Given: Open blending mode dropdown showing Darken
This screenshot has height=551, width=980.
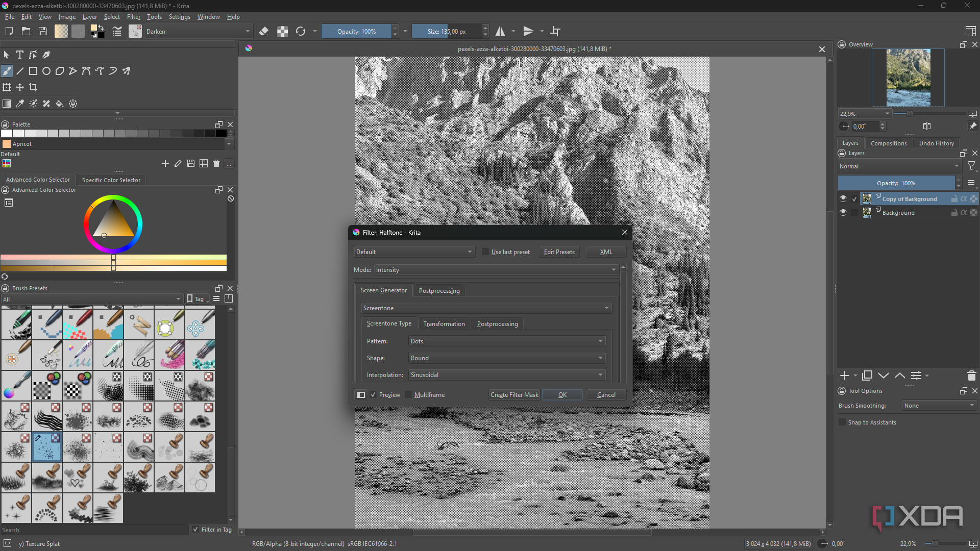Looking at the screenshot, I should [x=198, y=32].
